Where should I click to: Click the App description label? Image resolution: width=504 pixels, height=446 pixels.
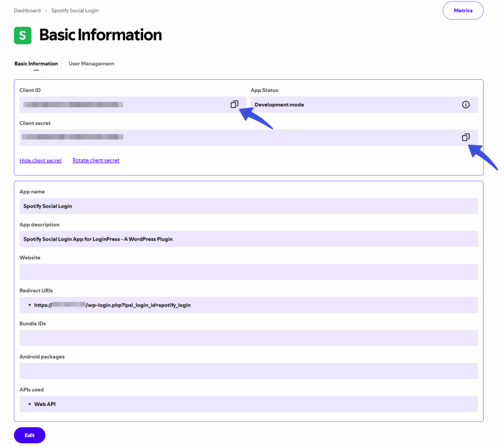[x=39, y=225]
